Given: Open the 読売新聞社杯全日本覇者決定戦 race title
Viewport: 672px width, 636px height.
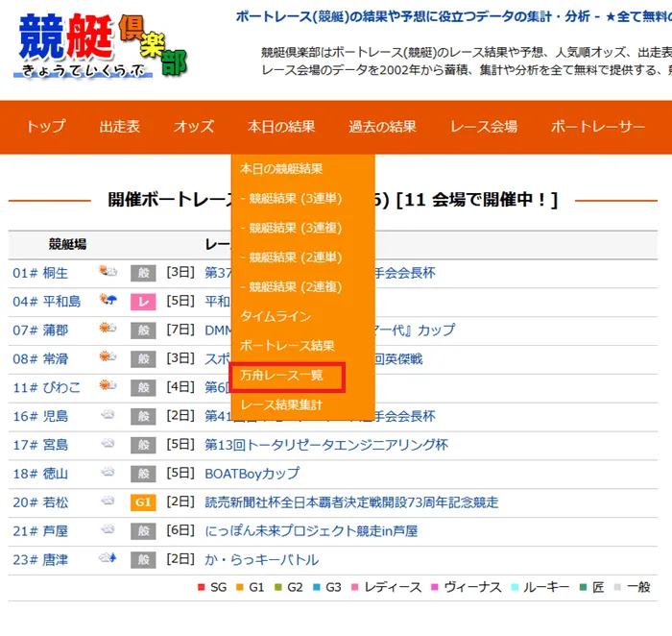Looking at the screenshot, I should pos(351,502).
